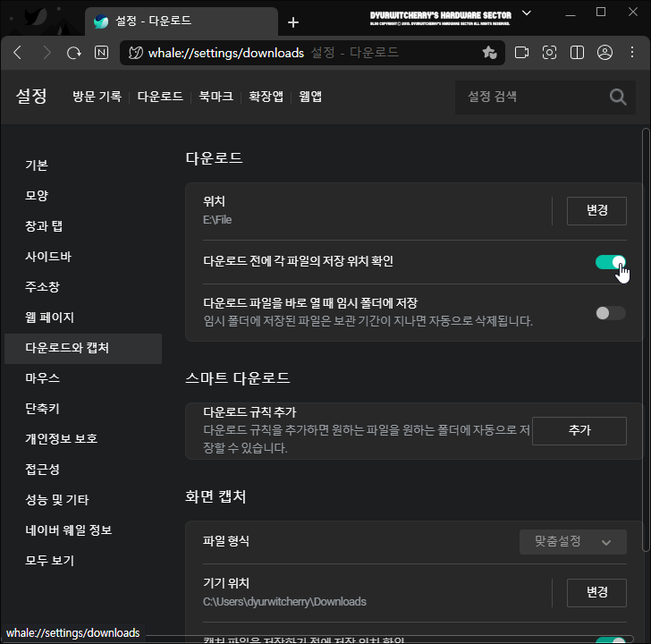651x644 pixels.
Task: Select 사이드바 in the settings sidebar
Action: 48,257
